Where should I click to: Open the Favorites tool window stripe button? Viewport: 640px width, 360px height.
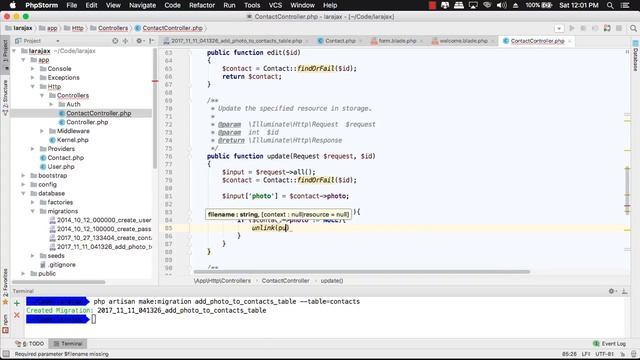pyautogui.click(x=5, y=286)
